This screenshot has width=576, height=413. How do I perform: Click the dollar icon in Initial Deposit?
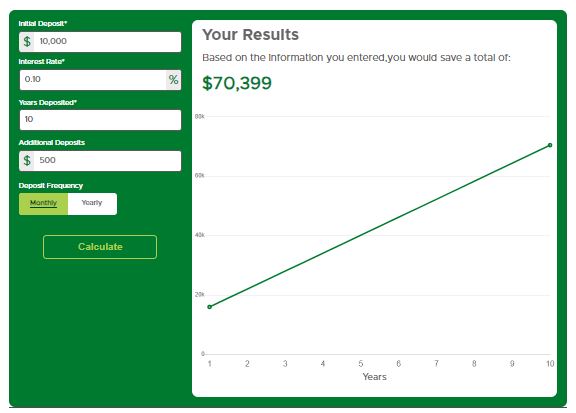[27, 42]
